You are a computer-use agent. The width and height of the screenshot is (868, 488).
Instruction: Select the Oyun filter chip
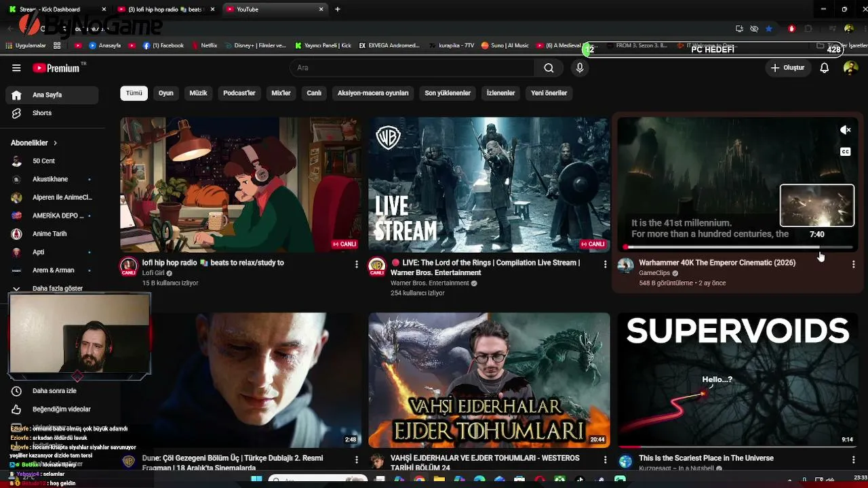(166, 93)
